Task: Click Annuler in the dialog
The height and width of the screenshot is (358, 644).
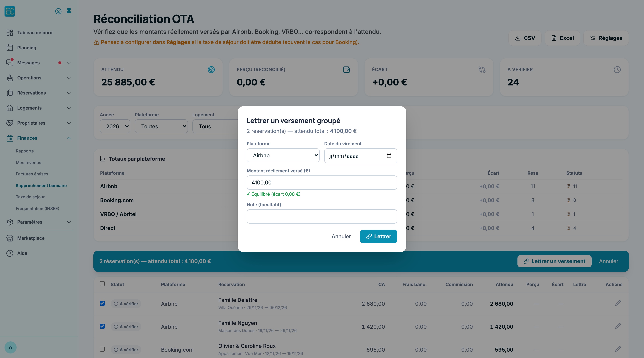Action: (341, 236)
